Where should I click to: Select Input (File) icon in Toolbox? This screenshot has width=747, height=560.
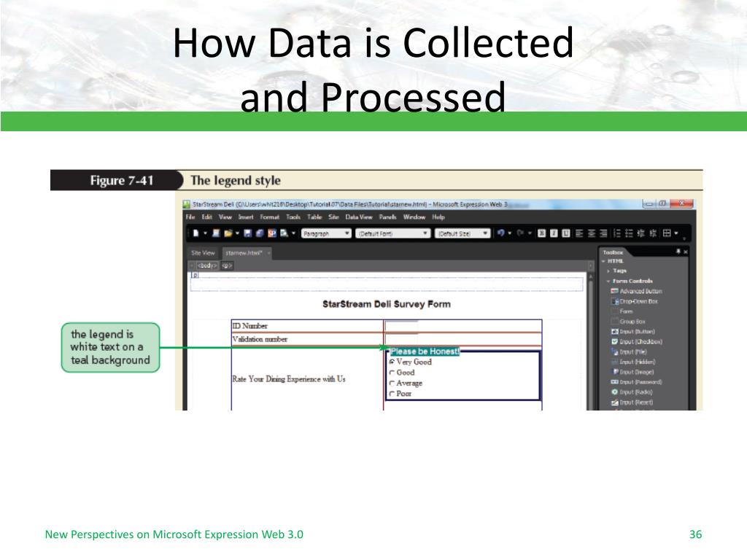(614, 351)
